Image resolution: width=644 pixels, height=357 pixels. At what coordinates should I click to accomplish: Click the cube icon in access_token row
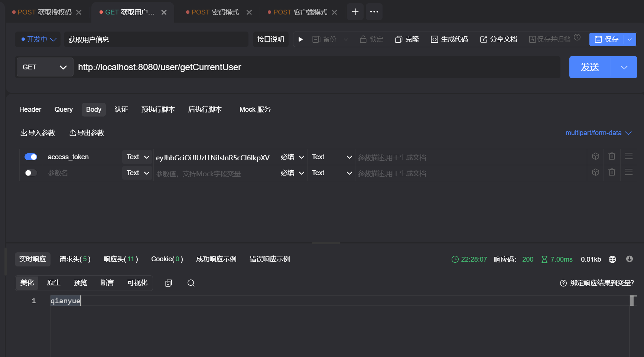(x=596, y=156)
